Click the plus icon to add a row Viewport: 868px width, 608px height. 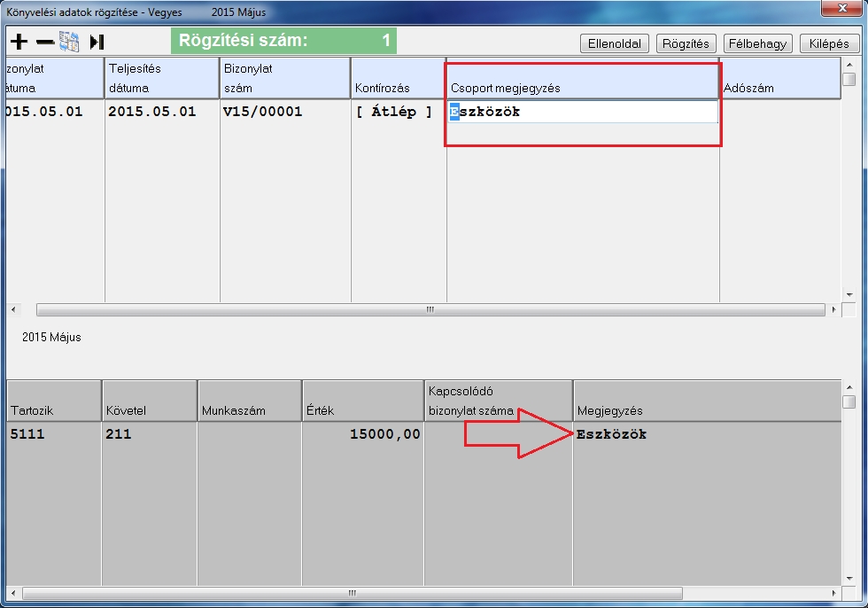coord(19,42)
